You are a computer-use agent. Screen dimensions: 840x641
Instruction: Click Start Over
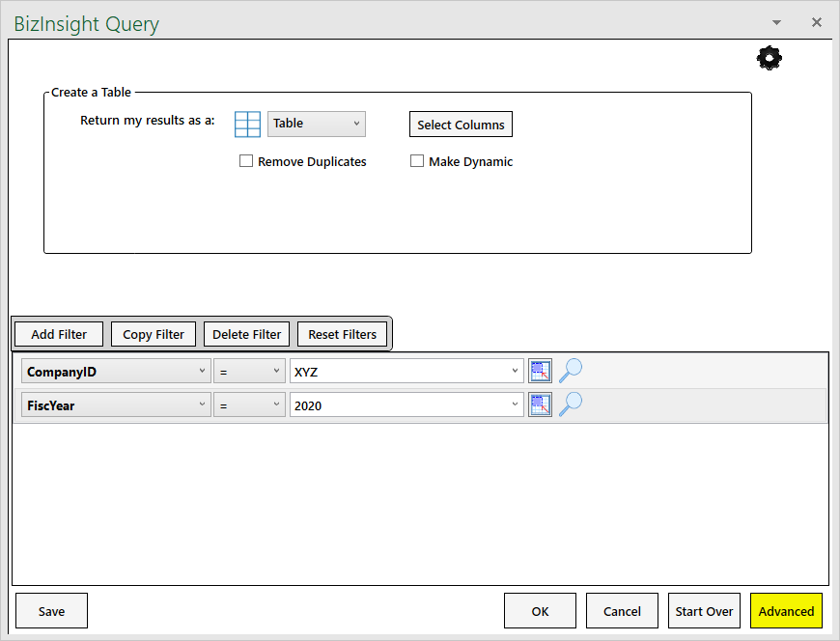click(x=704, y=610)
